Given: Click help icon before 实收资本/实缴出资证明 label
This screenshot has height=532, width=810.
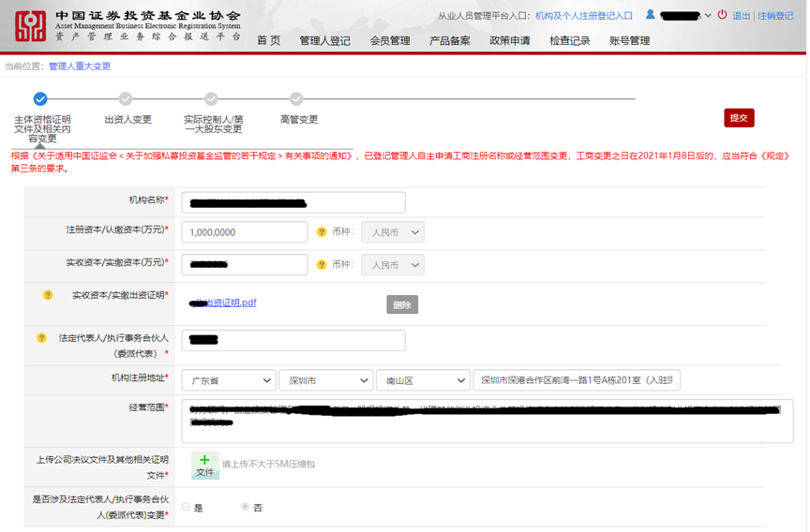Looking at the screenshot, I should tap(48, 295).
